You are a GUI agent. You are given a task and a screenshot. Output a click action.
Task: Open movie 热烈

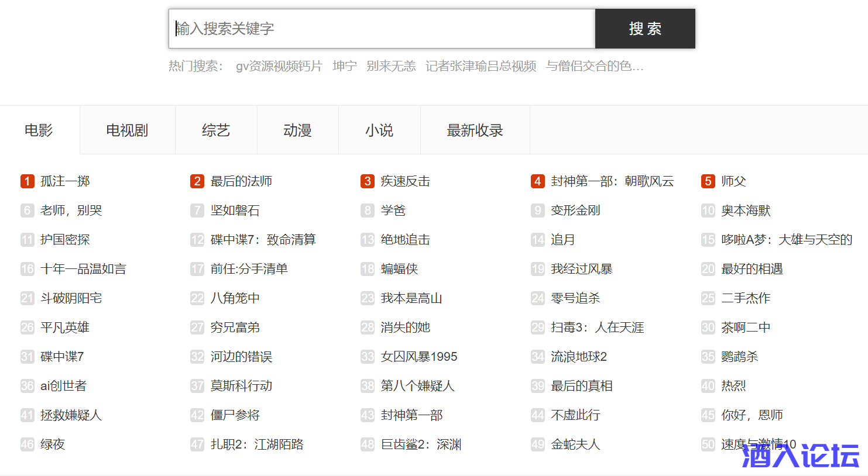click(734, 386)
